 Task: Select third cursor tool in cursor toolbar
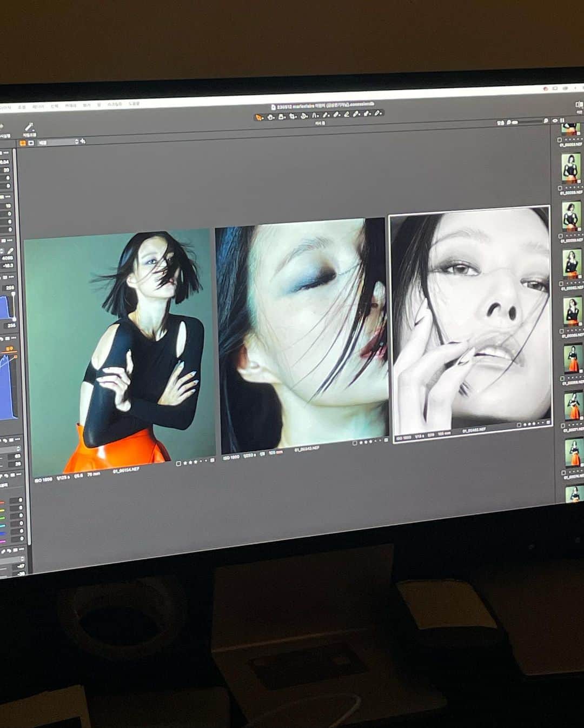tap(282, 116)
